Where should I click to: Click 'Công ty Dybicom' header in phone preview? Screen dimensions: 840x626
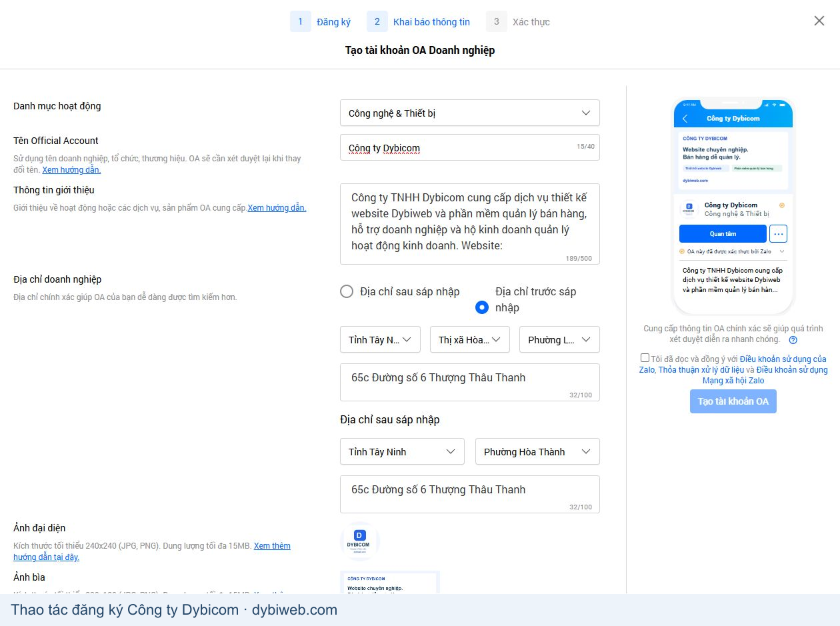click(x=733, y=119)
